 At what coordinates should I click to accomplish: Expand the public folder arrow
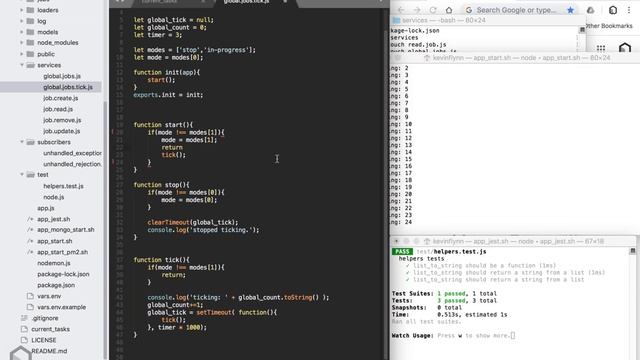[x=22, y=54]
